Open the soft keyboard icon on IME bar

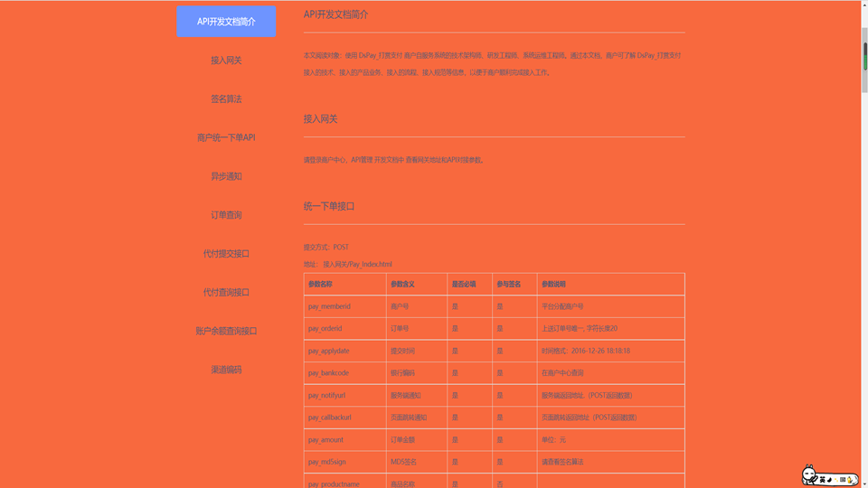[843, 480]
